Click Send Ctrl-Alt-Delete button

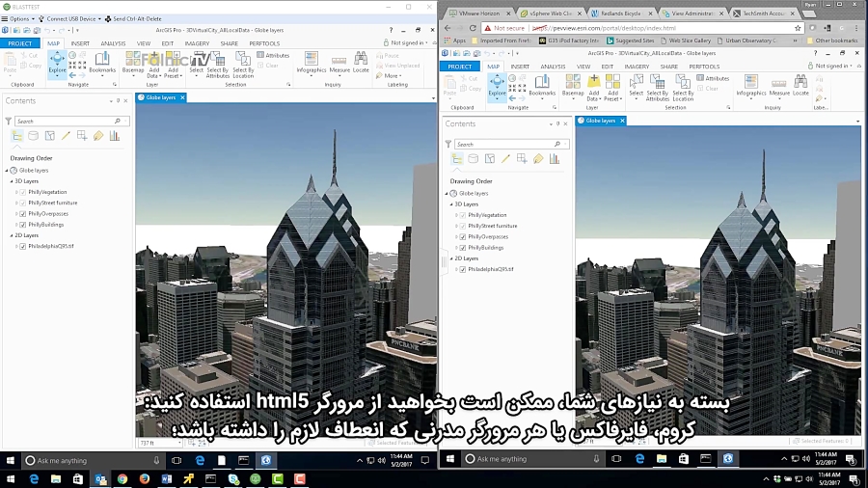[132, 19]
